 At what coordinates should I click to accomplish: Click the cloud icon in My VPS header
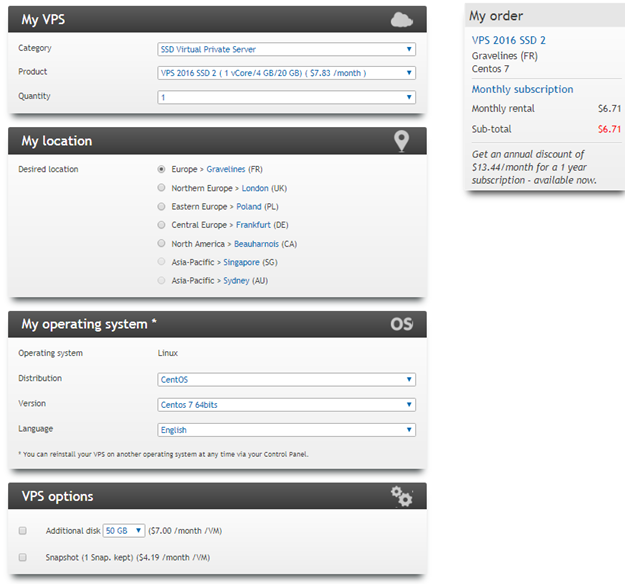(401, 20)
